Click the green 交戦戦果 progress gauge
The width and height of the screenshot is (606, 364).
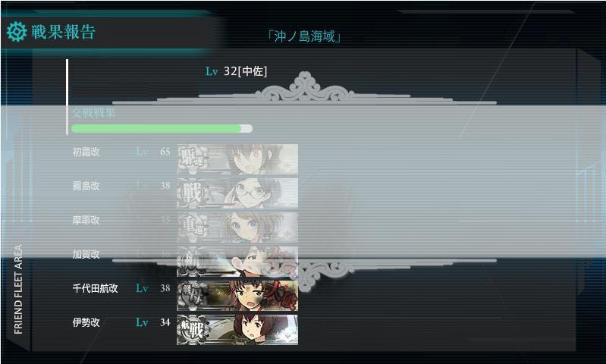162,129
